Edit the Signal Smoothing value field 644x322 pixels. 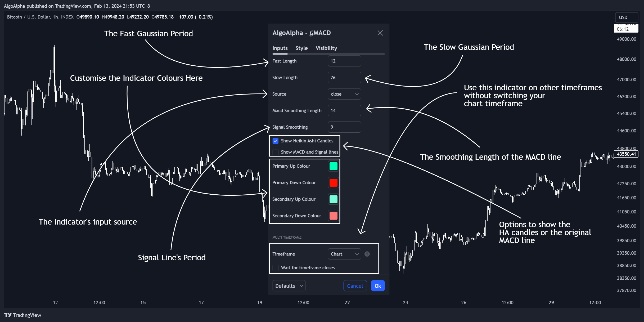point(344,127)
